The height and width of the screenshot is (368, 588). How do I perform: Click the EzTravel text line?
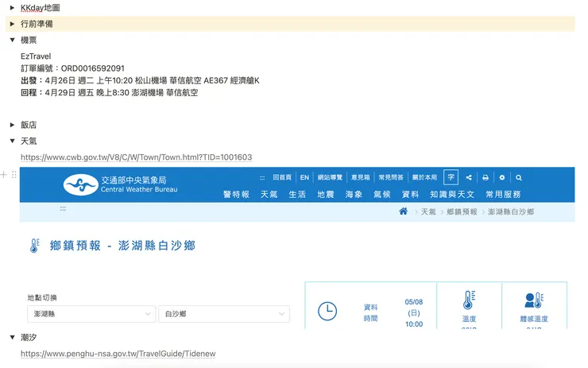tap(36, 56)
